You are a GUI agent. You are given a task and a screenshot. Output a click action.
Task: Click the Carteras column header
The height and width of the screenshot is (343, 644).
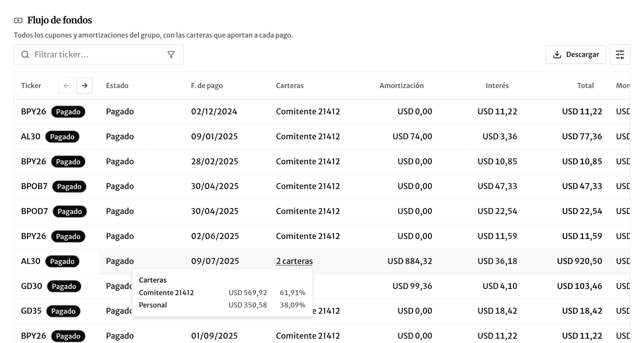pos(290,86)
